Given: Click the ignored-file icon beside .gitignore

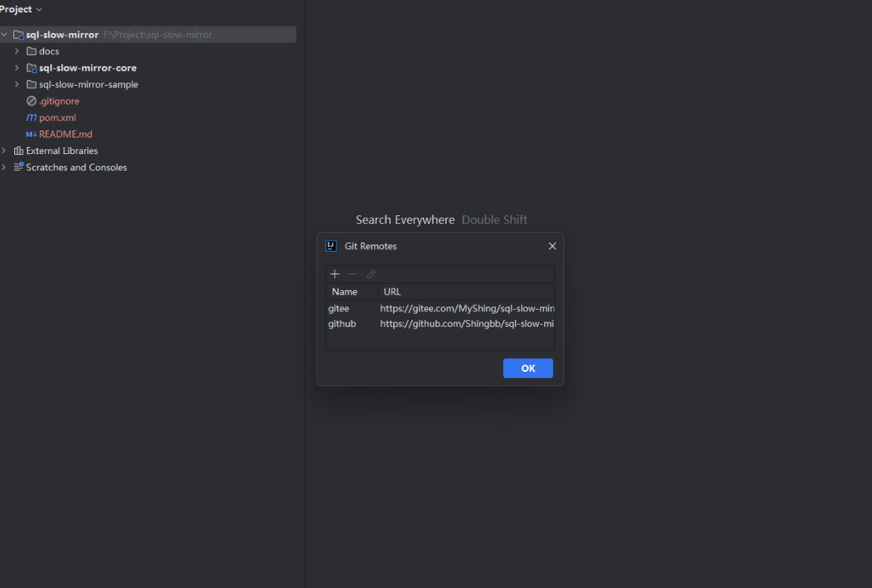Looking at the screenshot, I should (x=31, y=101).
